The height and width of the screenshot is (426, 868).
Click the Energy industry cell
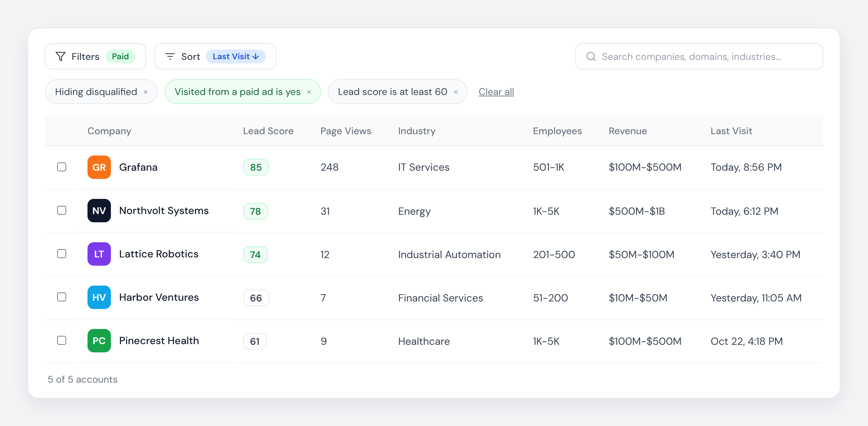(414, 211)
